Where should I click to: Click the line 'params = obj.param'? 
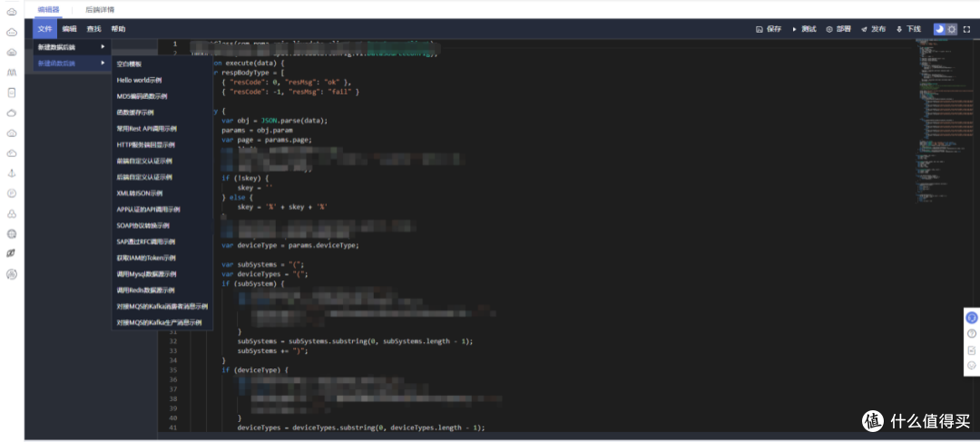[x=257, y=130]
